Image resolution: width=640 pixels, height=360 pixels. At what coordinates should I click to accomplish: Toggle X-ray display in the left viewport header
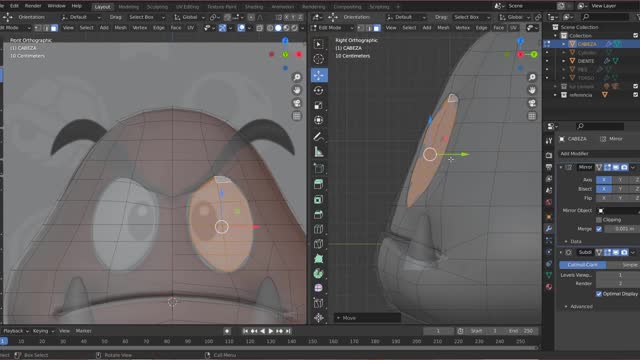[260, 28]
